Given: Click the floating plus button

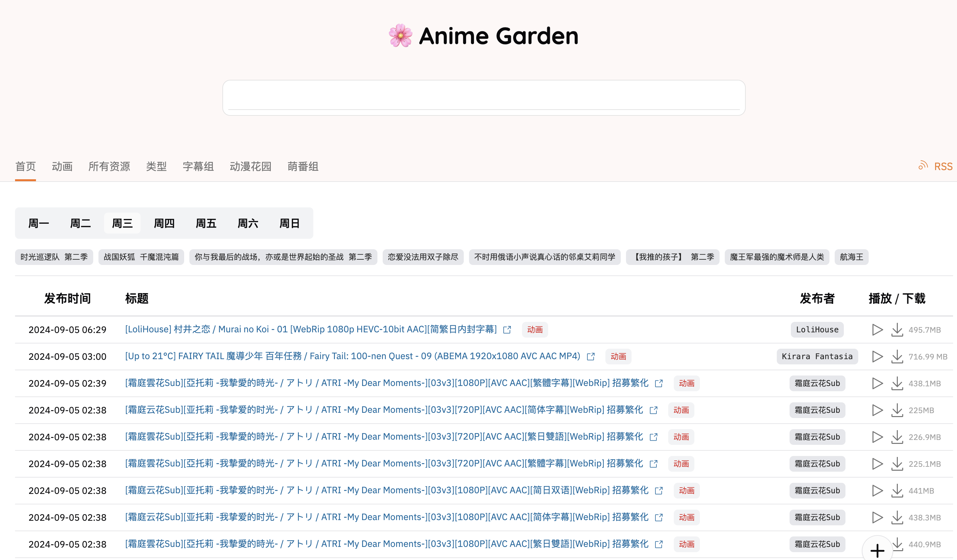Looking at the screenshot, I should pos(877,550).
